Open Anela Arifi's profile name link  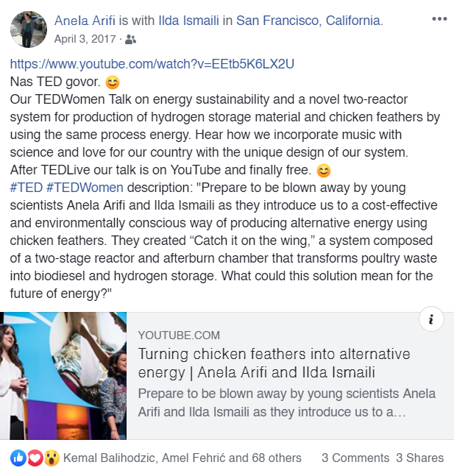85,21
